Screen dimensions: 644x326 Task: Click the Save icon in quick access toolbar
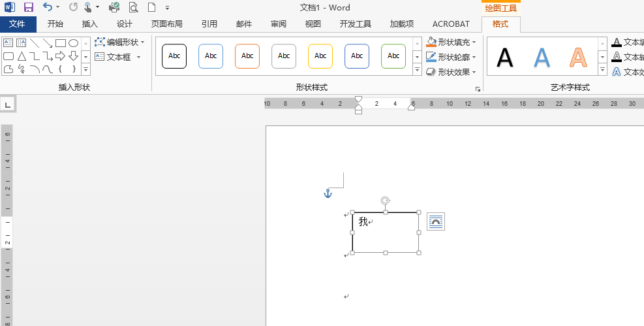(x=28, y=7)
